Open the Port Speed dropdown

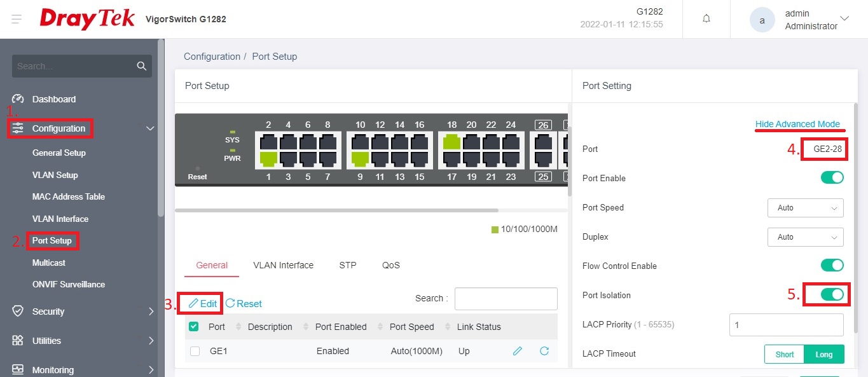tap(805, 208)
